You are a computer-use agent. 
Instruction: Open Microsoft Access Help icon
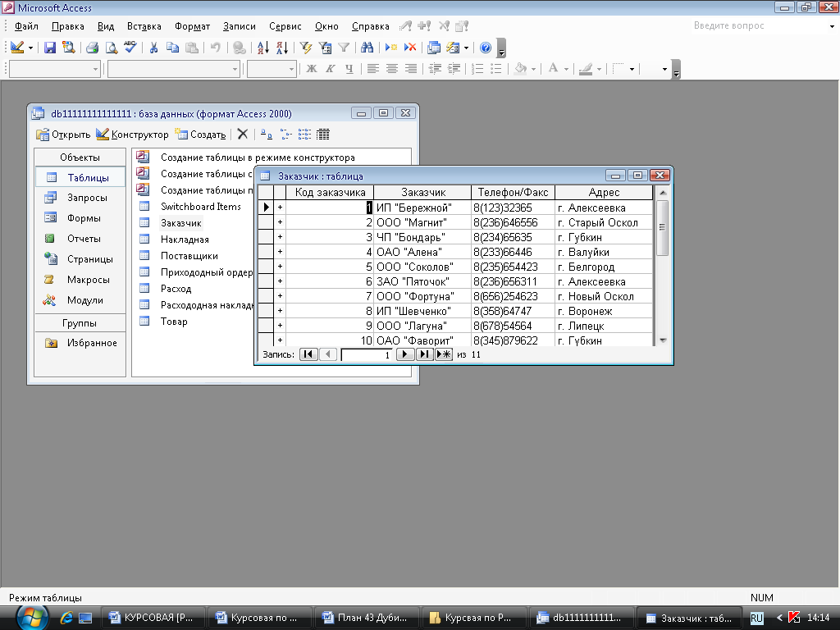click(x=486, y=48)
